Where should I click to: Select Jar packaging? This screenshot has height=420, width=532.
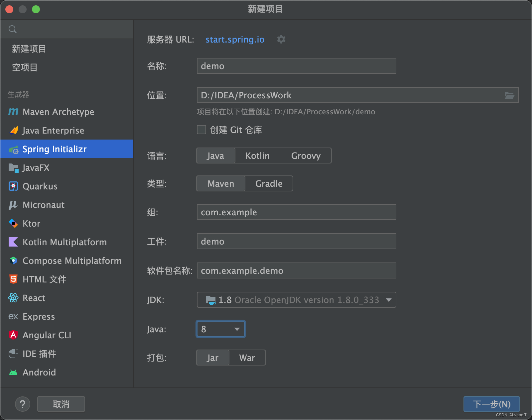pos(213,358)
